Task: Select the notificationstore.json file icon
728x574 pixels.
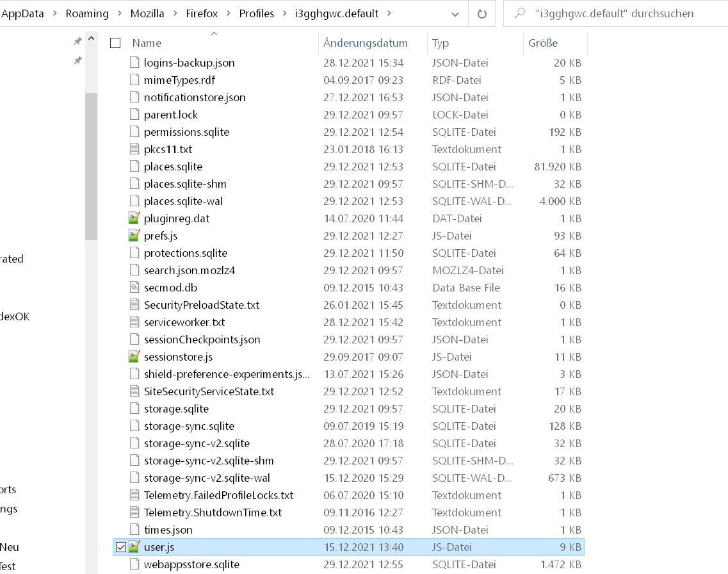Action: 134,97
